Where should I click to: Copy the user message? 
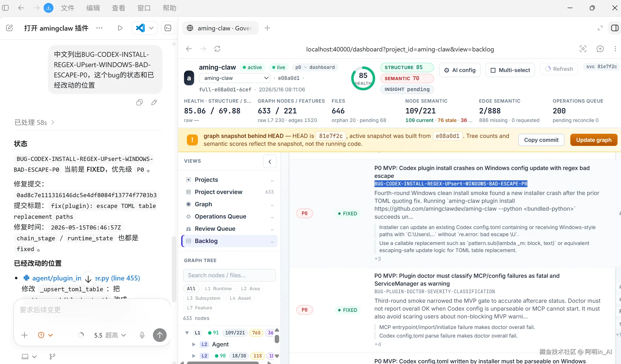(139, 102)
